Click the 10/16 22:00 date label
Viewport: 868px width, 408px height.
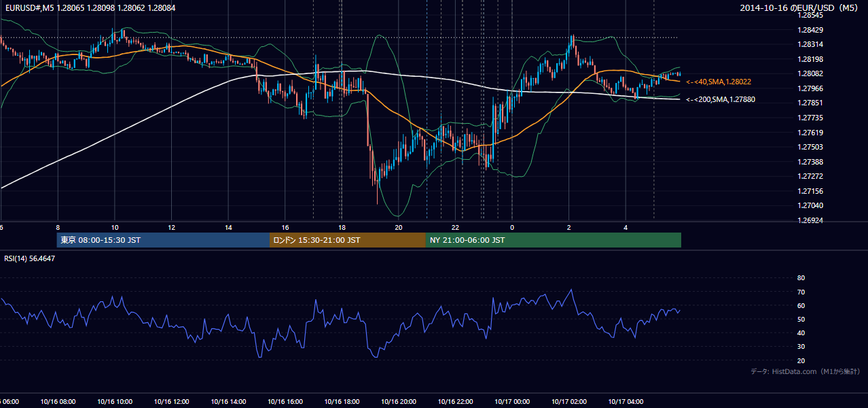455,402
